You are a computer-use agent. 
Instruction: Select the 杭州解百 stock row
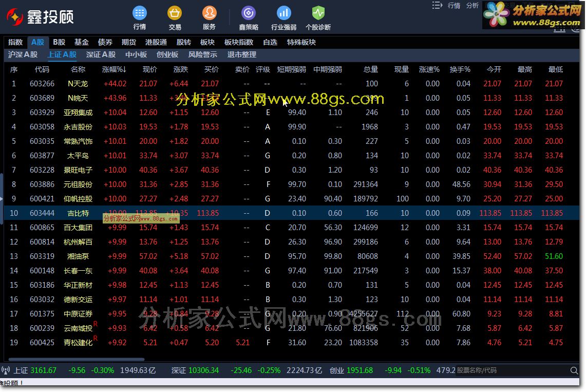(292, 242)
